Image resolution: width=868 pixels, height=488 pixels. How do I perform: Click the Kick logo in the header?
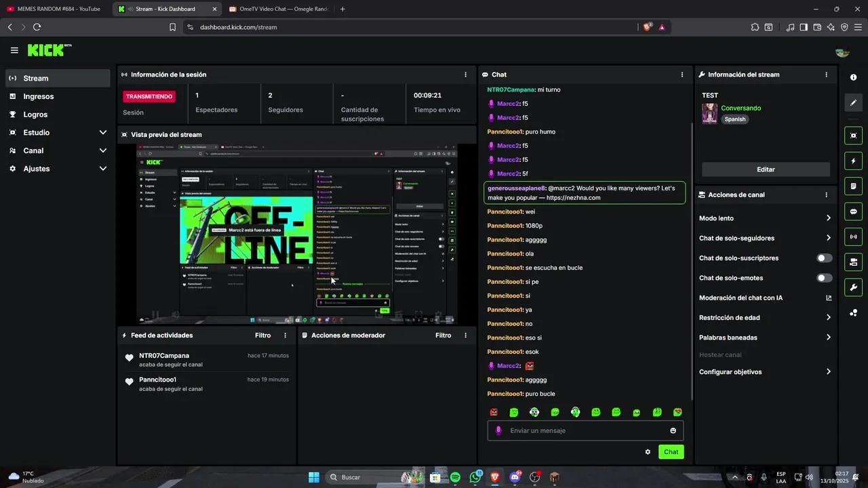(x=49, y=50)
